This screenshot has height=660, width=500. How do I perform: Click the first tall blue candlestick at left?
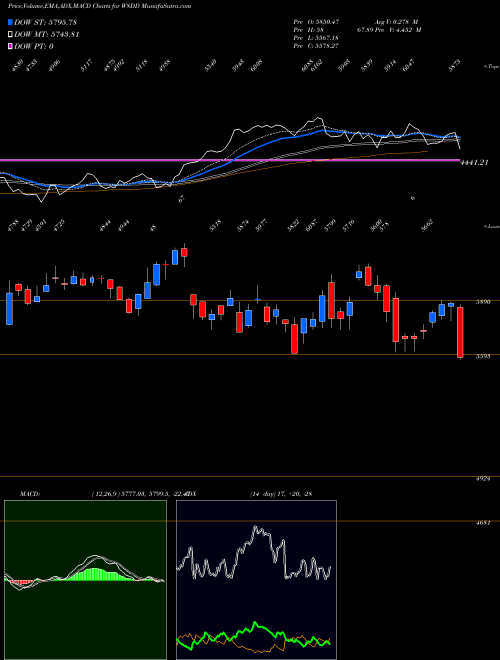[x=9, y=309]
